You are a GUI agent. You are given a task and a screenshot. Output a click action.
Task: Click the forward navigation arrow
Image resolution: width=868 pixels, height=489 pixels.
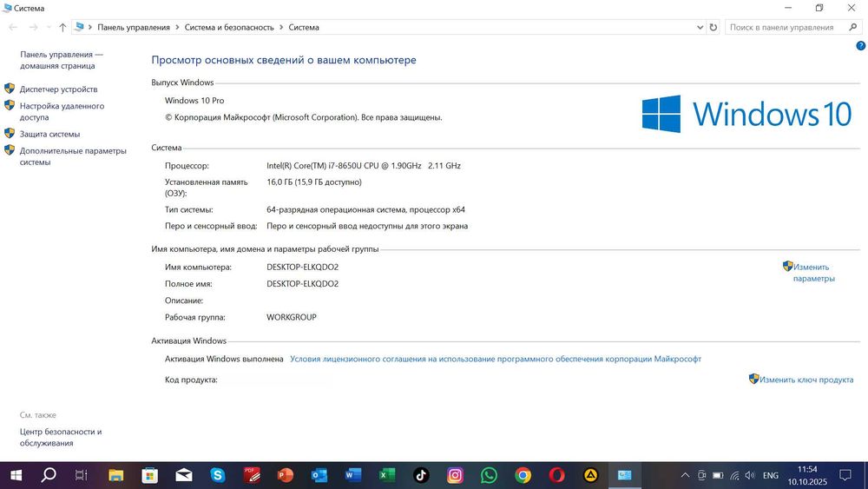(x=33, y=27)
